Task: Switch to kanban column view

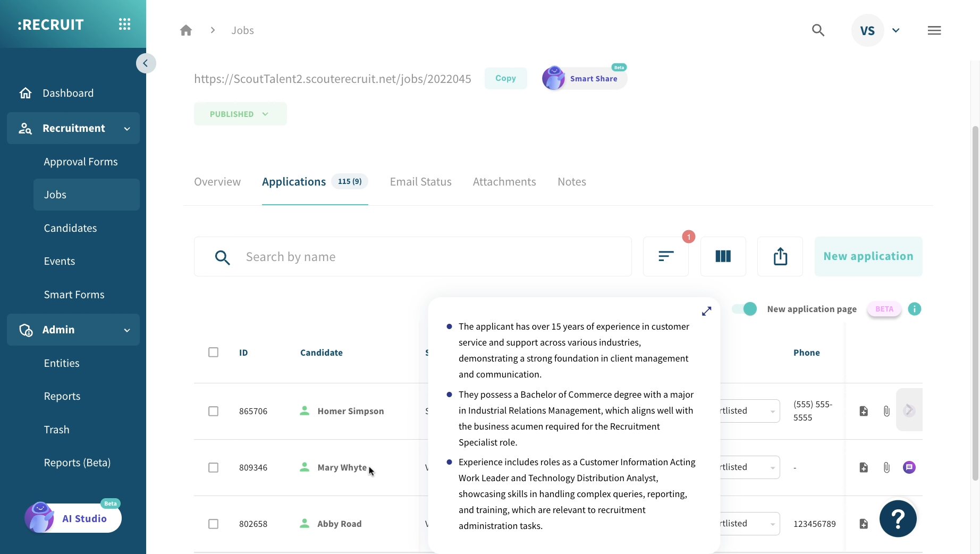Action: tap(723, 257)
